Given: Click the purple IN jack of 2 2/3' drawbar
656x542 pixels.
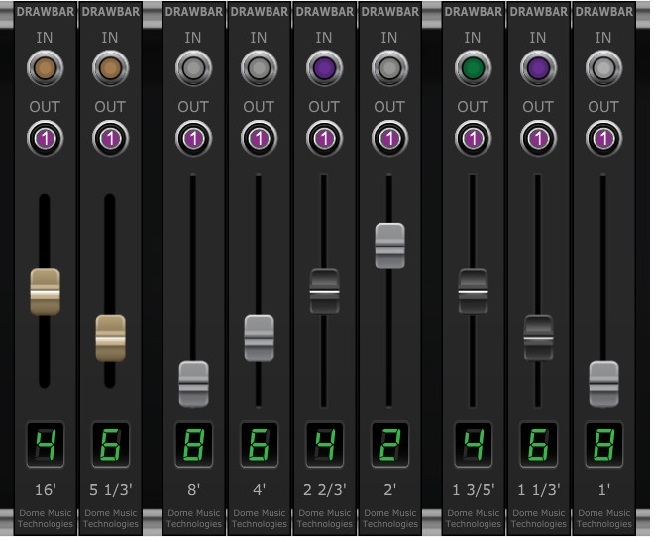Looking at the screenshot, I should [x=324, y=68].
